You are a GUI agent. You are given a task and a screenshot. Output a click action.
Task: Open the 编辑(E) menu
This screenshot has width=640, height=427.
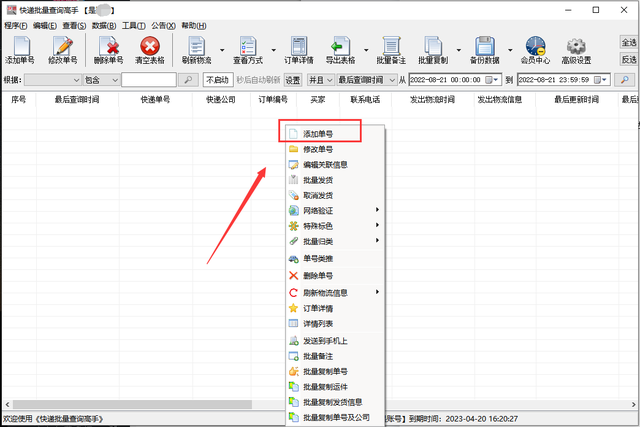coord(45,26)
